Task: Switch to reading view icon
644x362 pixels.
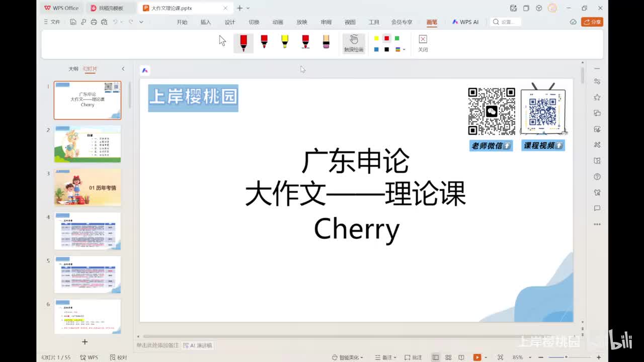Action: click(461, 357)
